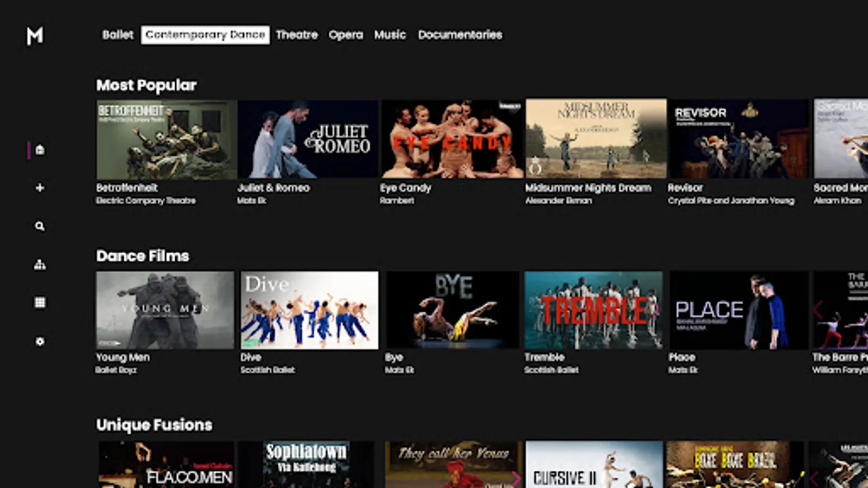The width and height of the screenshot is (868, 488).
Task: Switch to the Theatre tab
Action: (297, 35)
